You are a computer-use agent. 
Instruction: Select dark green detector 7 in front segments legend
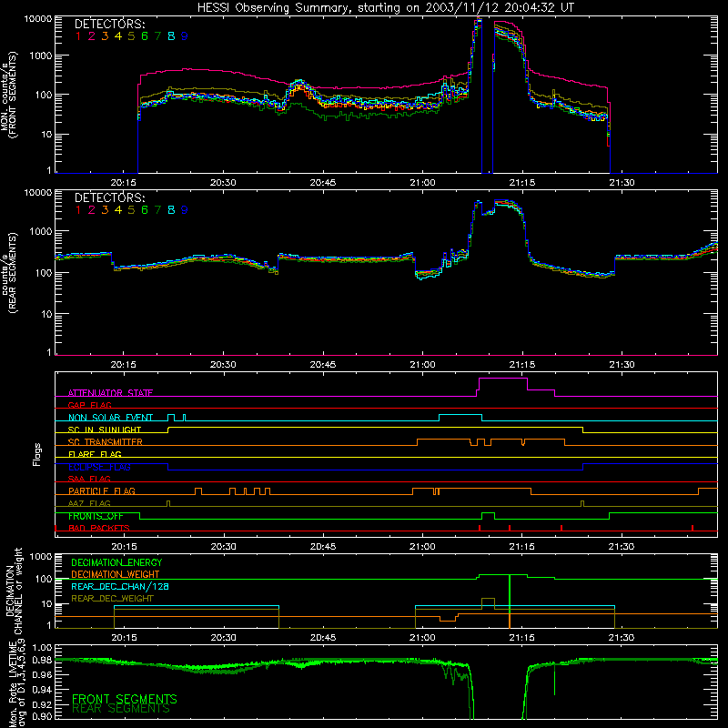[x=157, y=36]
